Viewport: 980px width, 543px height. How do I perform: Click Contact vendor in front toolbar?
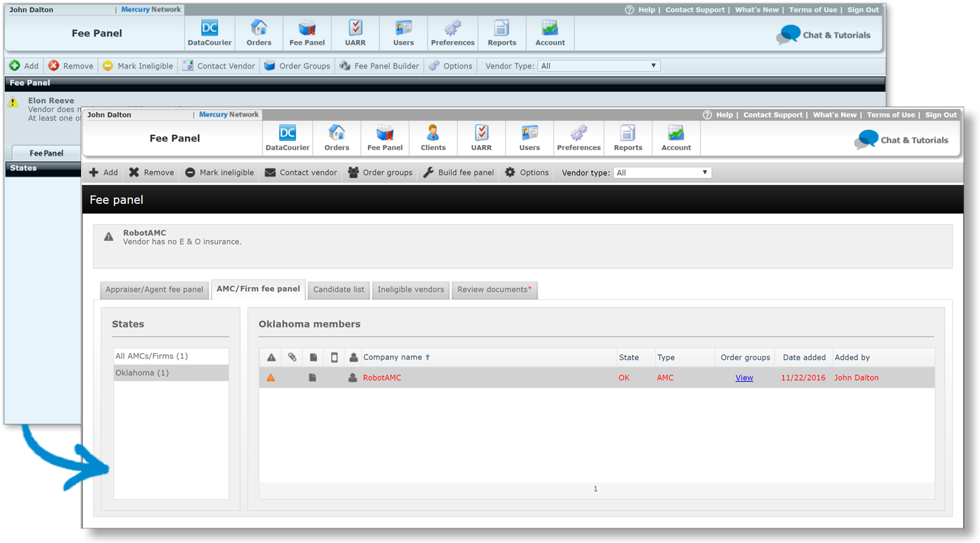tap(300, 172)
